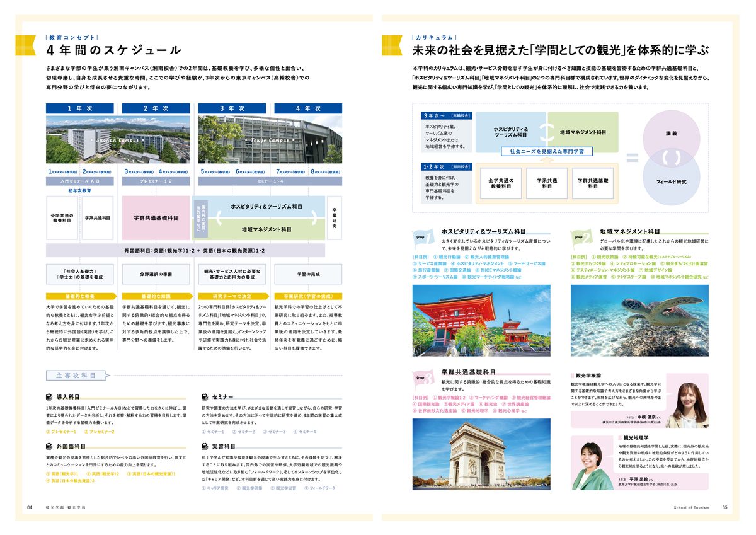Click the ④ 英語(日本の観光資源)2 course item
The height and width of the screenshot is (535, 756).
tap(71, 480)
